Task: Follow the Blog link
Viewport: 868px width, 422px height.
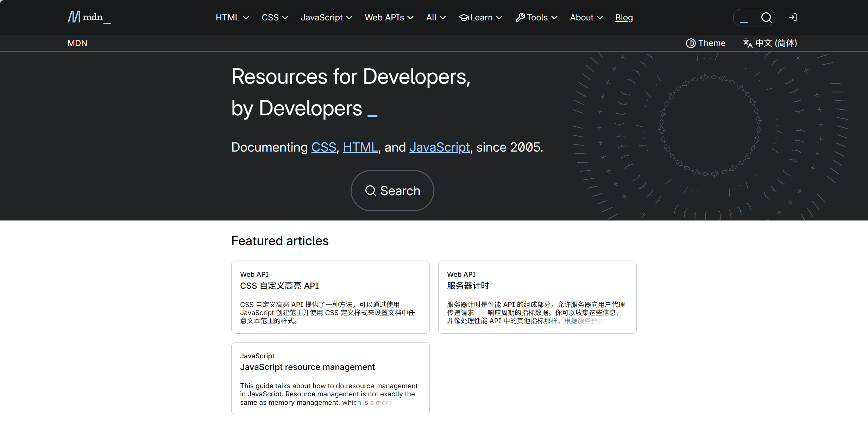Action: (624, 17)
